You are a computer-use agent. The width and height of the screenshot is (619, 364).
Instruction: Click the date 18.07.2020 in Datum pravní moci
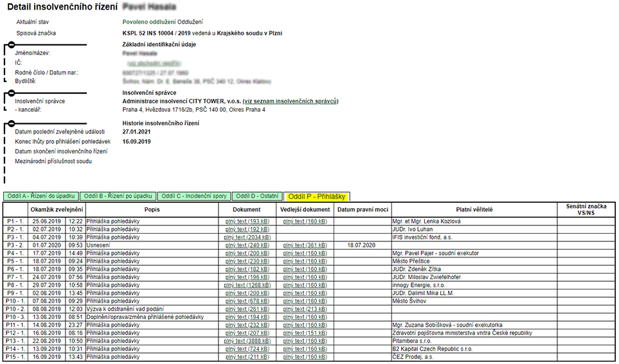[361, 245]
